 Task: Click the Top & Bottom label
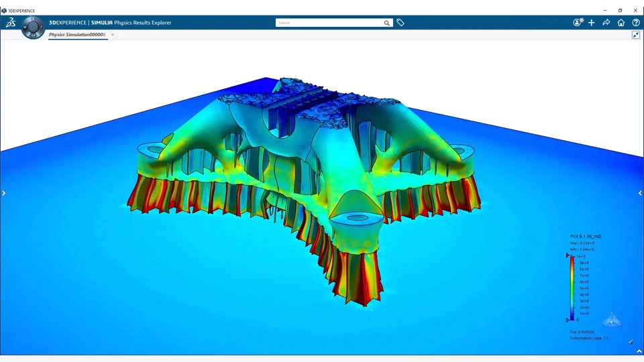coord(582,332)
